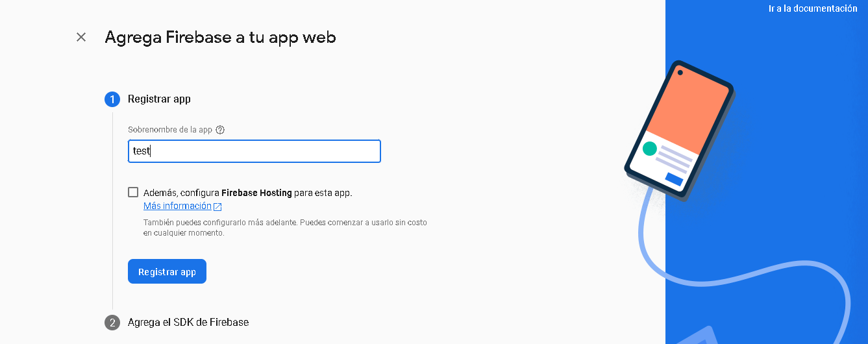The height and width of the screenshot is (344, 868).
Task: Open Ir a la documentación link
Action: click(x=813, y=8)
